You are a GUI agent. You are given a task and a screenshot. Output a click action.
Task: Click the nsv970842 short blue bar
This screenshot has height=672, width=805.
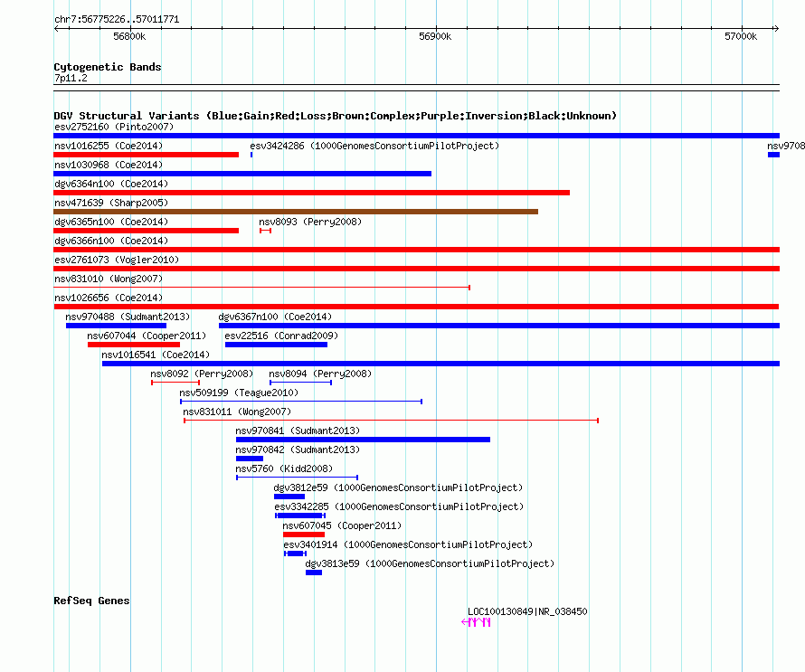pos(250,459)
